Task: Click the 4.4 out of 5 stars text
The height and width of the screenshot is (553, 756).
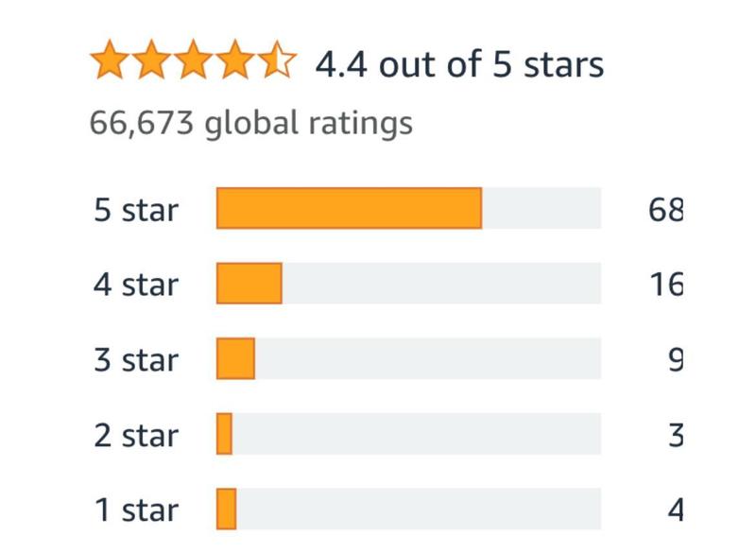Action: tap(459, 64)
